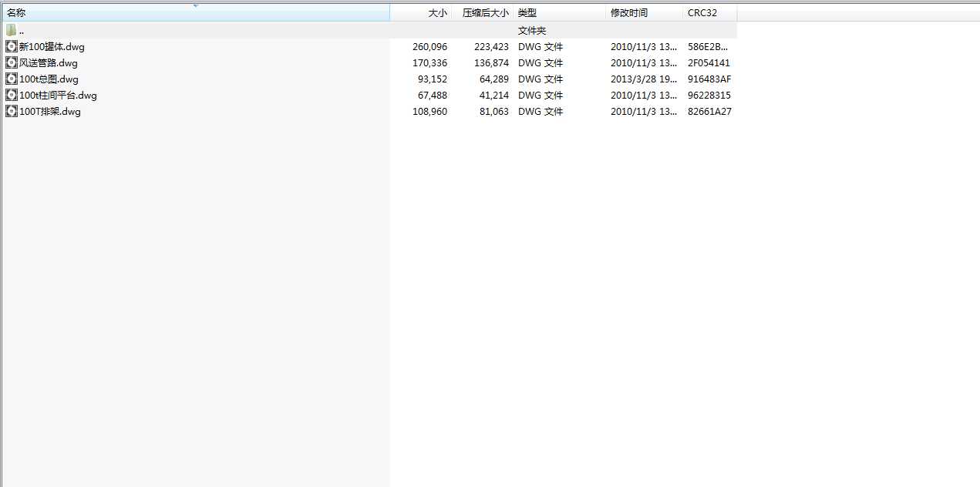This screenshot has width=980, height=487.
Task: Click the parent folder icon next to '..'
Action: coord(11,30)
